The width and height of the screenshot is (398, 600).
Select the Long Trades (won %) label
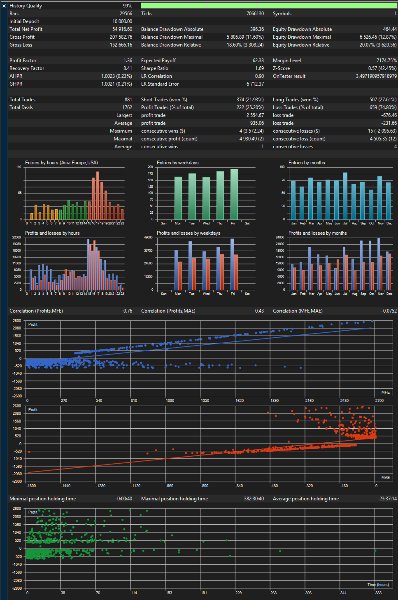295,99
